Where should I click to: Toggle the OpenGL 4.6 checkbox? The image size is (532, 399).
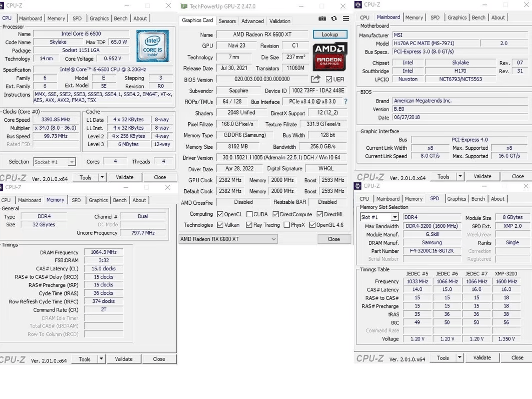click(x=312, y=225)
